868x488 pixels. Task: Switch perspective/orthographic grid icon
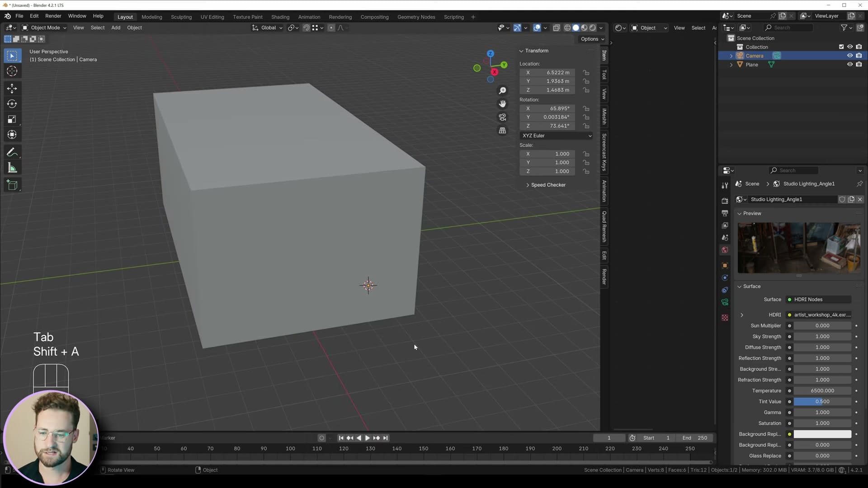pos(502,131)
